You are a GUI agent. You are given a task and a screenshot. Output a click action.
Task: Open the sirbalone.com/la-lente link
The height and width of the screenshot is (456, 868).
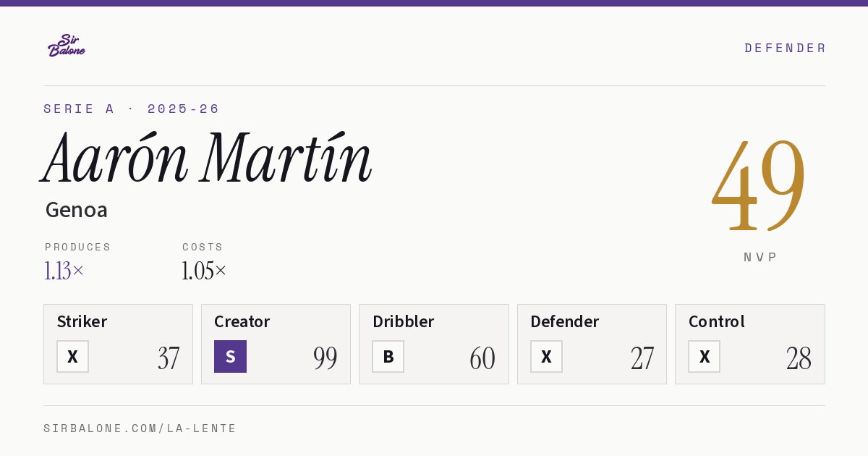tap(140, 428)
